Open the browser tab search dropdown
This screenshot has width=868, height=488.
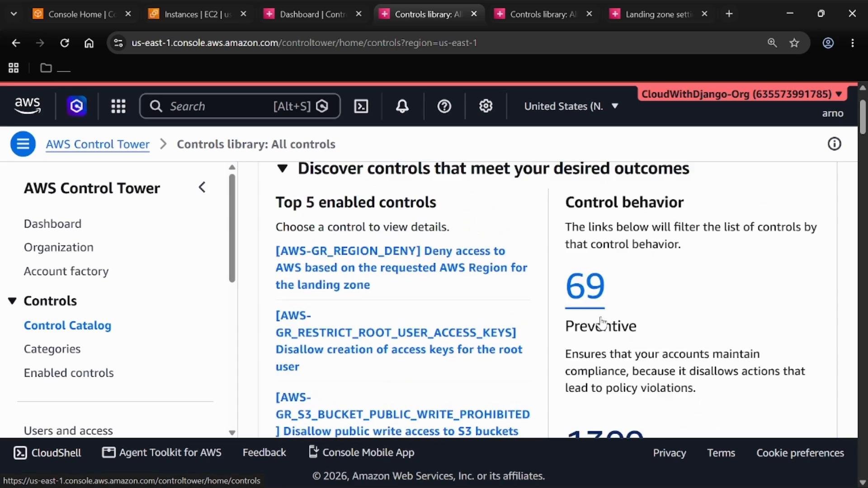(14, 14)
